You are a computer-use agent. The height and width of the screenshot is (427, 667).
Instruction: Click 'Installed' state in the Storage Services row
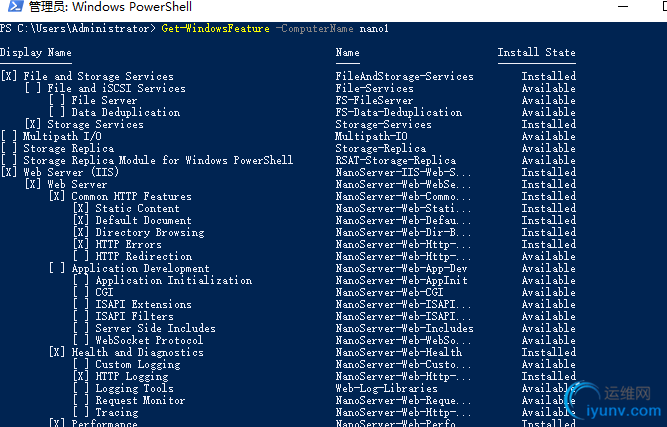(549, 124)
